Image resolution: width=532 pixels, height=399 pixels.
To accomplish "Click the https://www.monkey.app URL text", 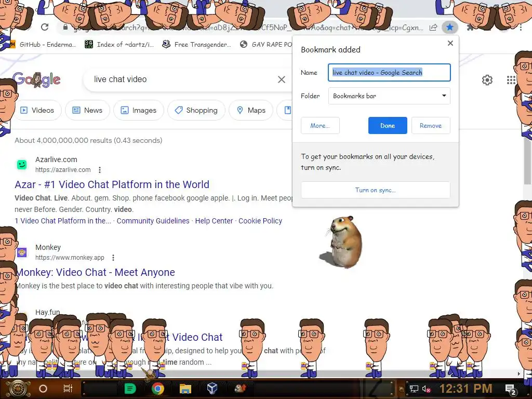I will pyautogui.click(x=70, y=258).
